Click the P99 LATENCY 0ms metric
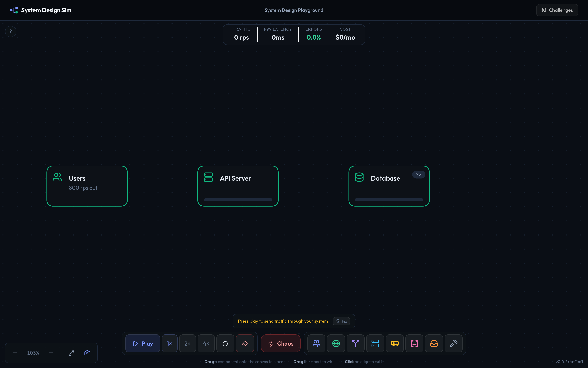Viewport: 588px width, 368px height. (278, 34)
